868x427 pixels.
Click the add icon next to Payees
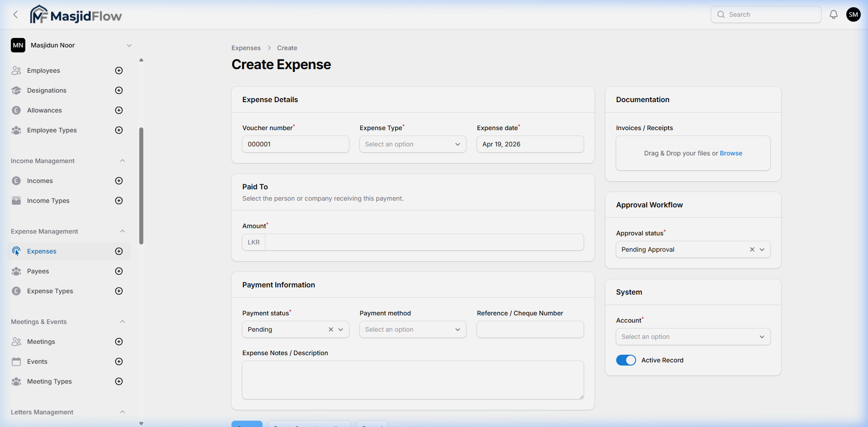pyautogui.click(x=118, y=271)
